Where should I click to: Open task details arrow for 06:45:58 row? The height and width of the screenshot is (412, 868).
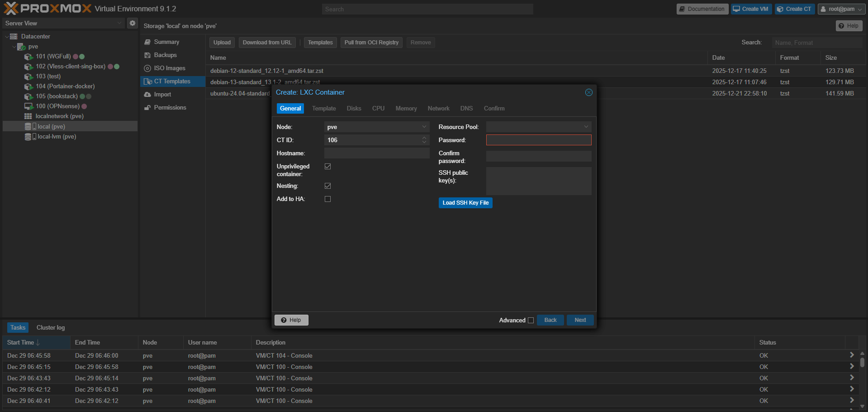(x=852, y=355)
